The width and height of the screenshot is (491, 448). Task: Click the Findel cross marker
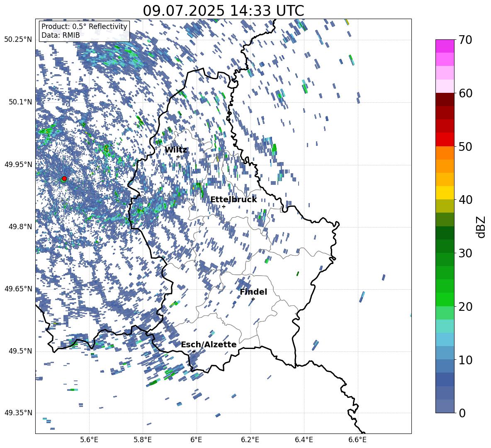pos(253,299)
